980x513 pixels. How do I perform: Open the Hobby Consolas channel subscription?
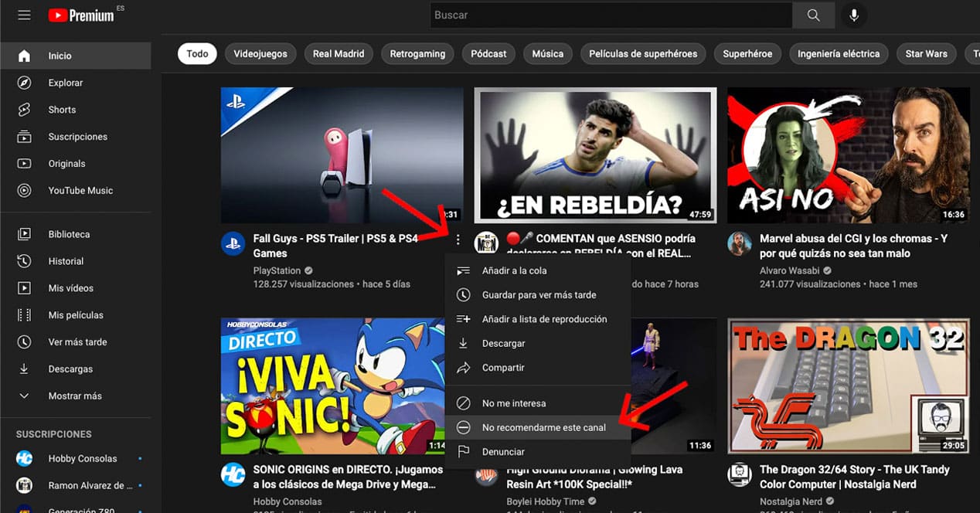click(x=82, y=458)
